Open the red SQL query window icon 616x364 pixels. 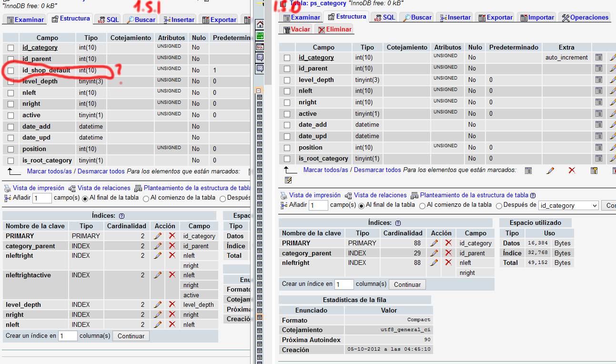tap(260, 47)
